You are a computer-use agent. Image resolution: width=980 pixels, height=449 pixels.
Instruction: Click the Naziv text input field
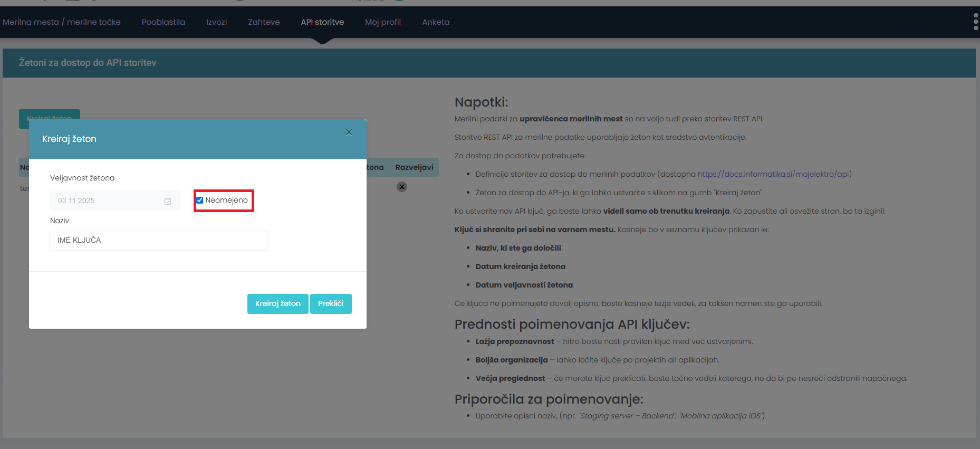pos(159,241)
